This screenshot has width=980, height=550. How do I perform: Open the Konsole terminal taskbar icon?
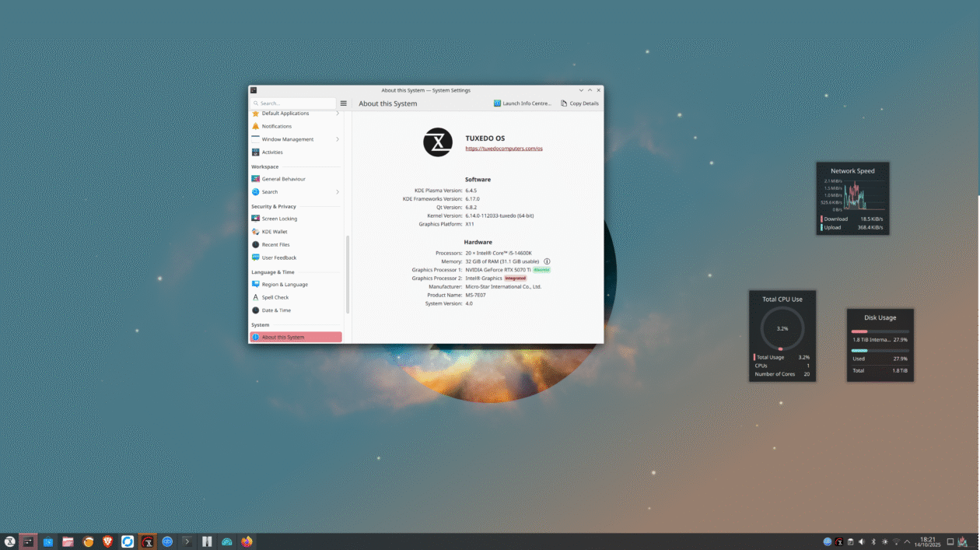click(x=187, y=541)
